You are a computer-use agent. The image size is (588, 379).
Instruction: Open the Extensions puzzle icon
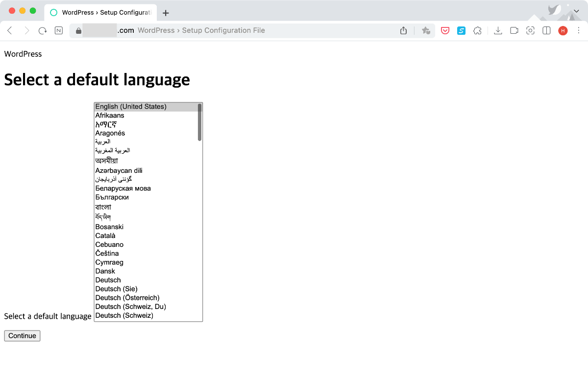(x=477, y=30)
